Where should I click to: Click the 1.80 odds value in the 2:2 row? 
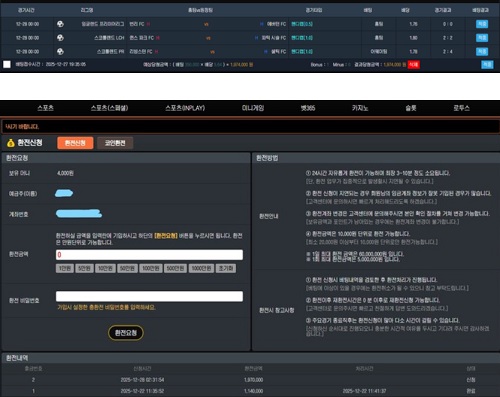point(413,38)
